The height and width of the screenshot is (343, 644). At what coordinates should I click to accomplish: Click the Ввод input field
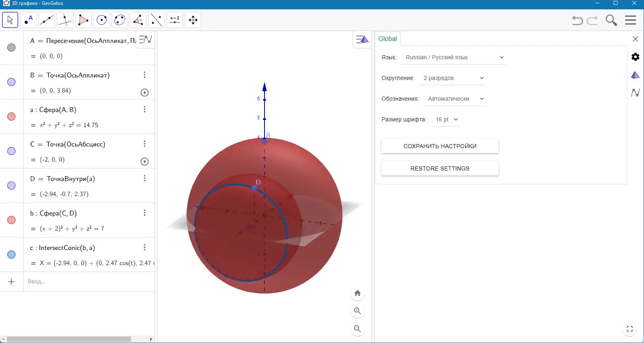pos(89,282)
